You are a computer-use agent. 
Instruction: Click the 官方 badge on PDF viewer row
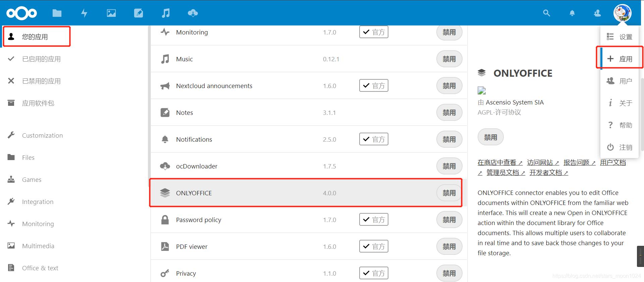(374, 246)
